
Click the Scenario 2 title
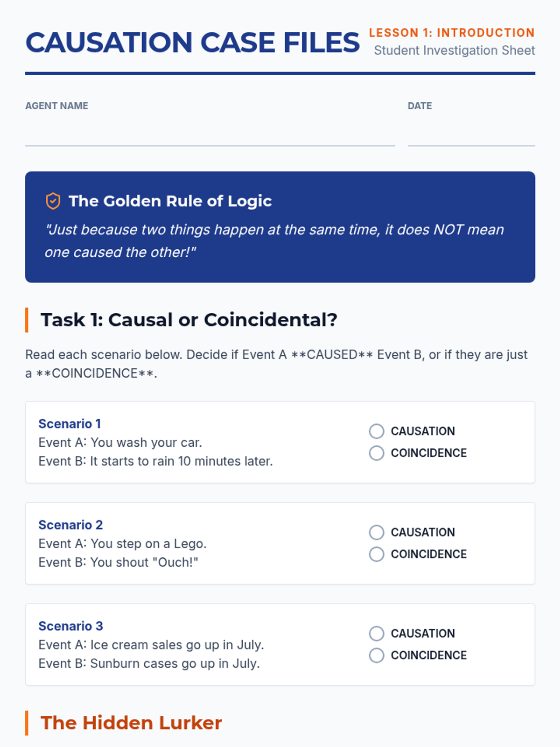point(70,525)
